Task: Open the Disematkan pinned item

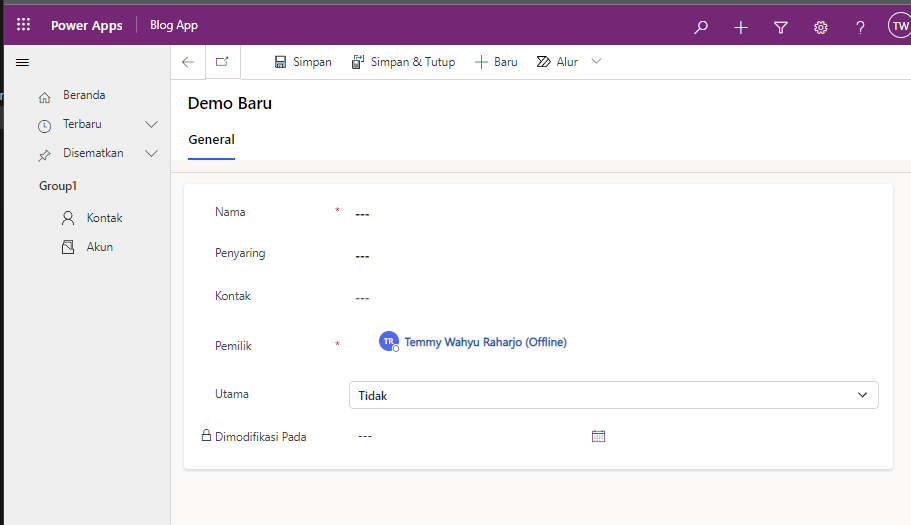Action: [x=93, y=153]
